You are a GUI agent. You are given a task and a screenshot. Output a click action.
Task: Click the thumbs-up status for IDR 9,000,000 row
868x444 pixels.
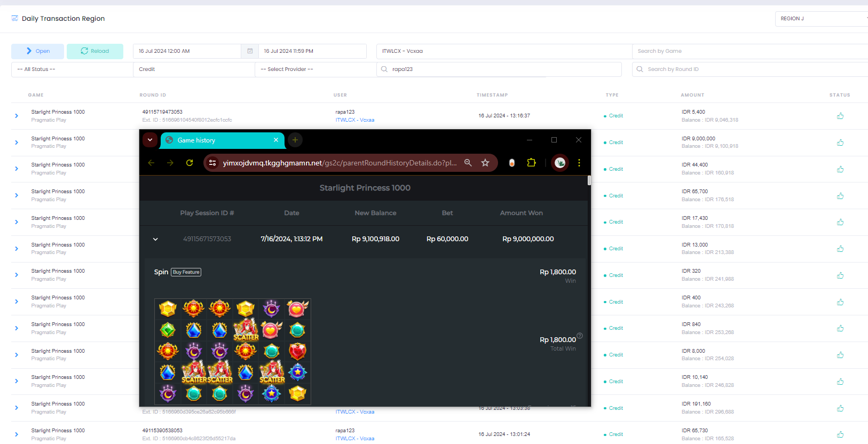pyautogui.click(x=840, y=142)
